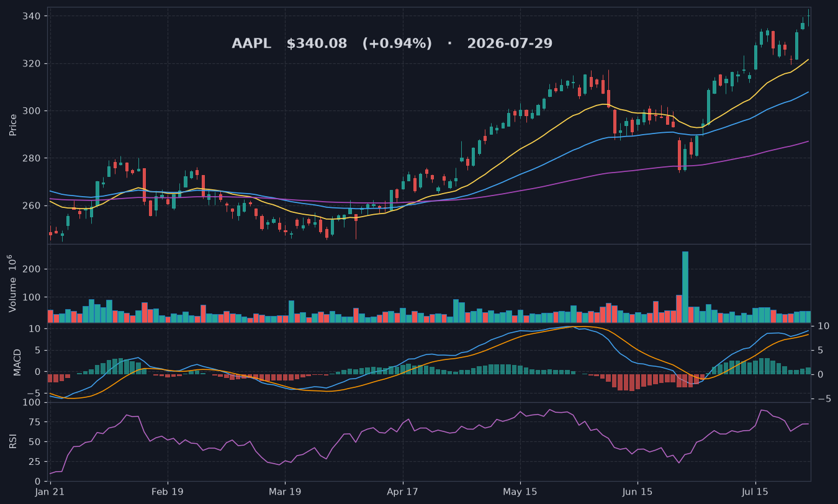Click the 100 tick on the Volume axis
The image size is (838, 504).
[32, 297]
